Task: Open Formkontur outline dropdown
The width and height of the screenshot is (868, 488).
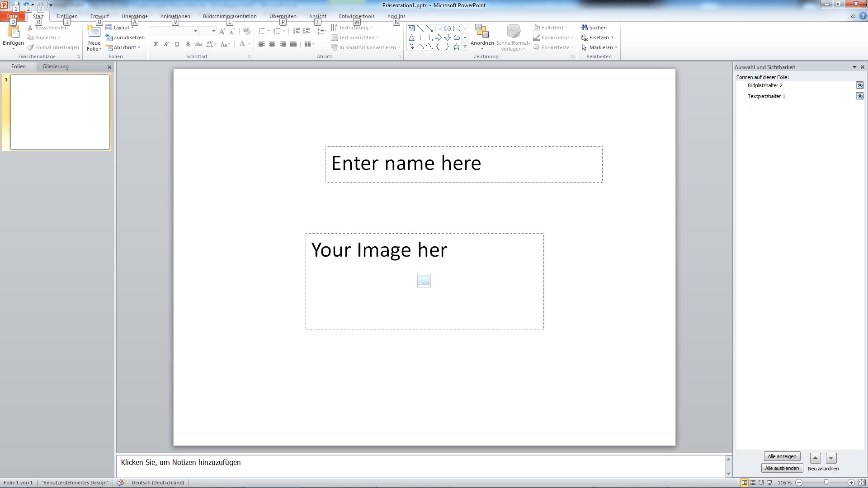Action: tap(553, 38)
